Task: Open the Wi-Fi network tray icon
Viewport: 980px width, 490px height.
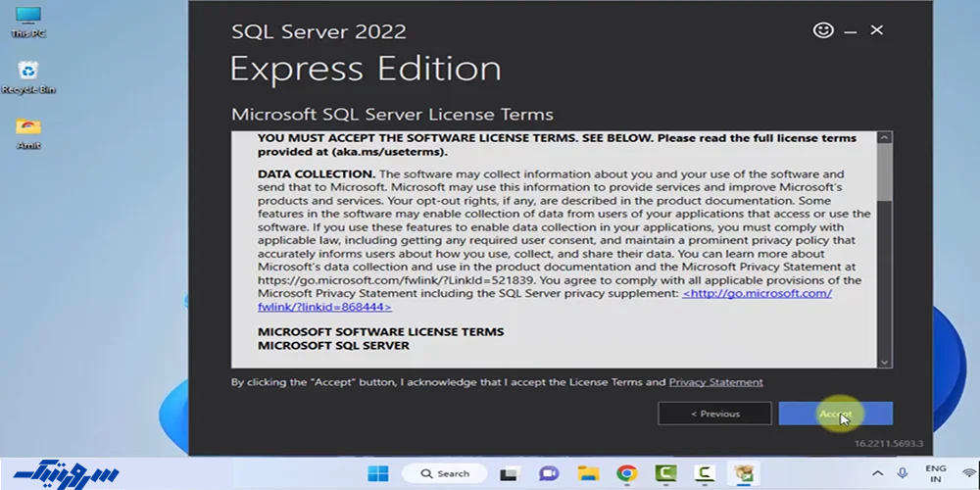Action: (x=969, y=473)
